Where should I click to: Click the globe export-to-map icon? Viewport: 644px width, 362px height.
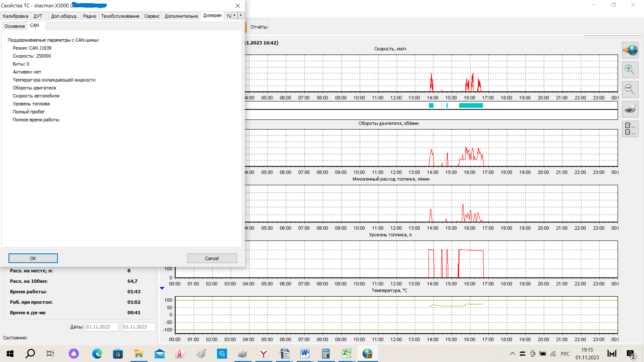point(630,50)
